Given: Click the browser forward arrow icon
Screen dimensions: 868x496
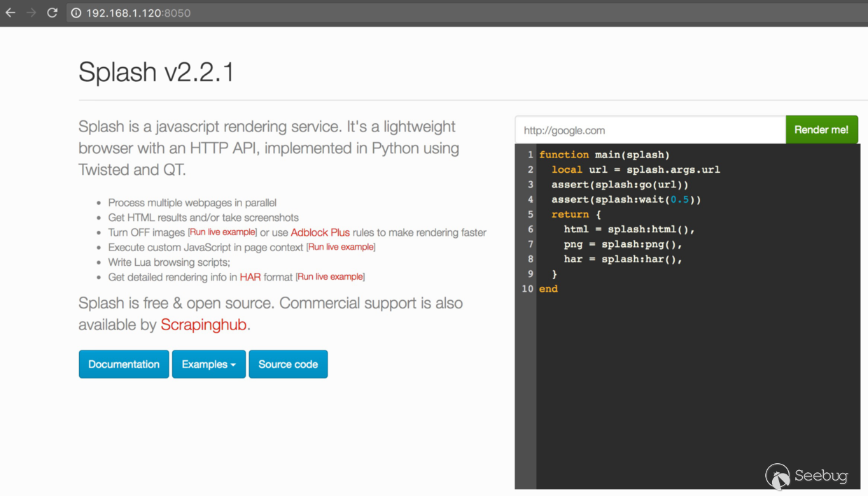Looking at the screenshot, I should (x=31, y=13).
